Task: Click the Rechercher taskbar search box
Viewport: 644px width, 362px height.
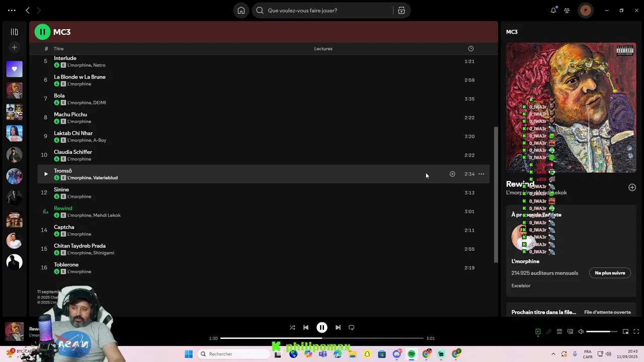Action: (233, 354)
